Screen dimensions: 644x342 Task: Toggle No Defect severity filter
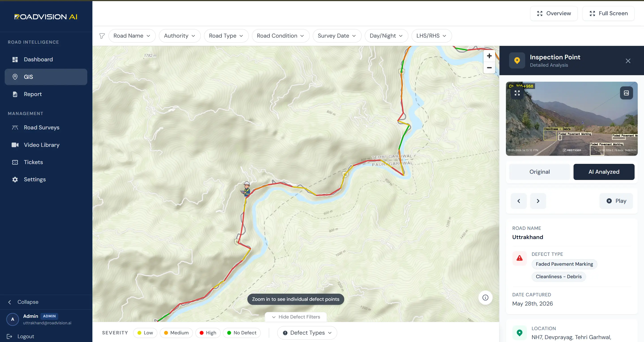tap(242, 333)
